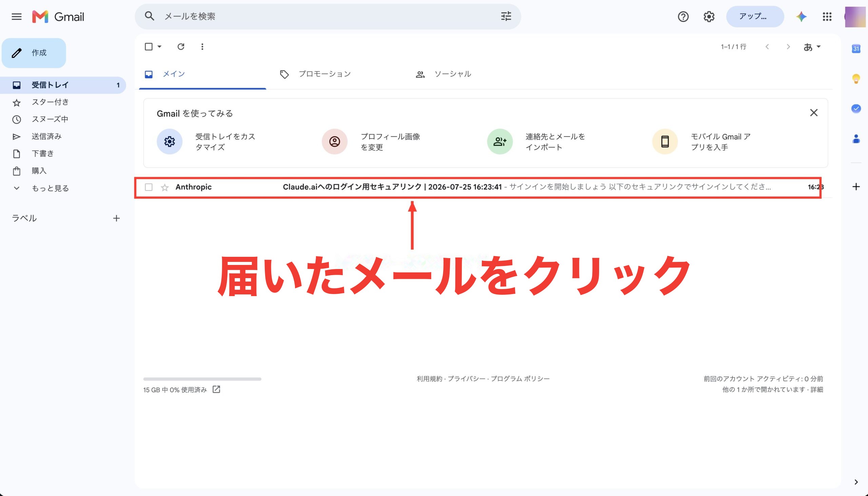Viewport: 868px width, 496px height.
Task: Click 15 GB 中 0% 使用済み text
Action: (x=175, y=390)
